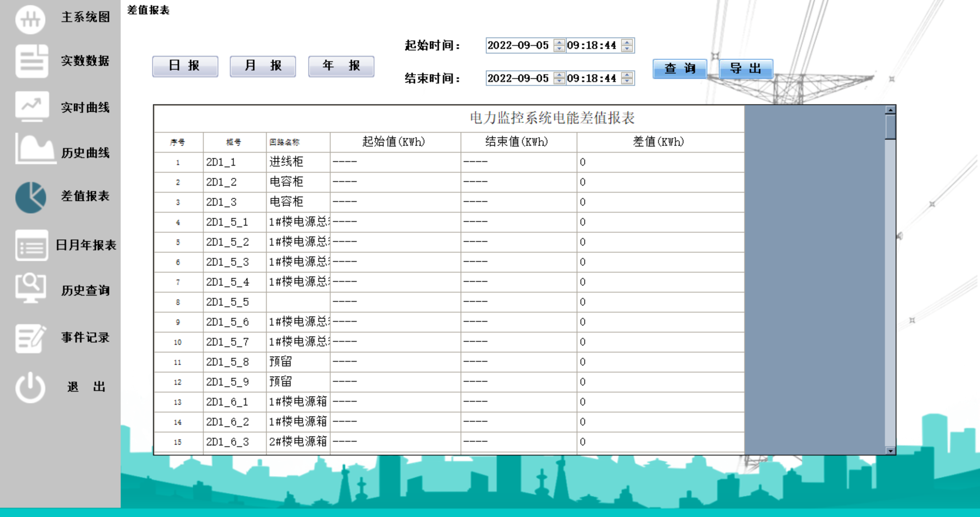Click the 退出 power icon
The image size is (980, 517).
click(30, 386)
